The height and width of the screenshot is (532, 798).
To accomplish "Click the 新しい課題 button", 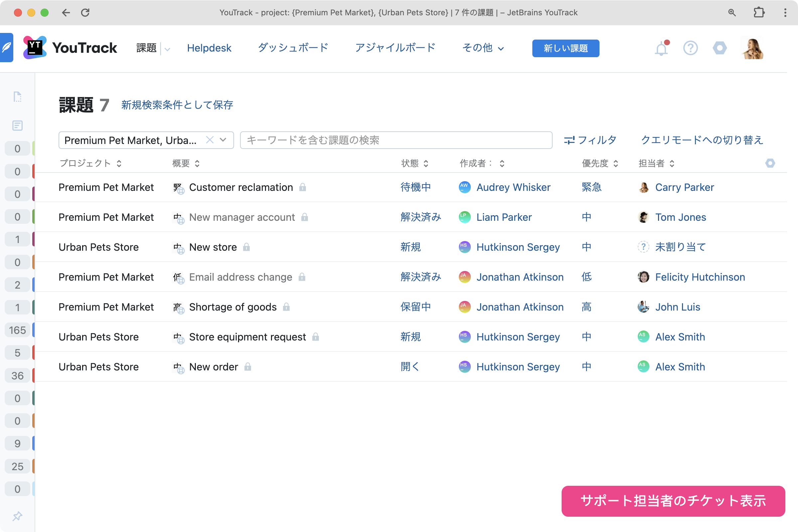I will click(565, 48).
